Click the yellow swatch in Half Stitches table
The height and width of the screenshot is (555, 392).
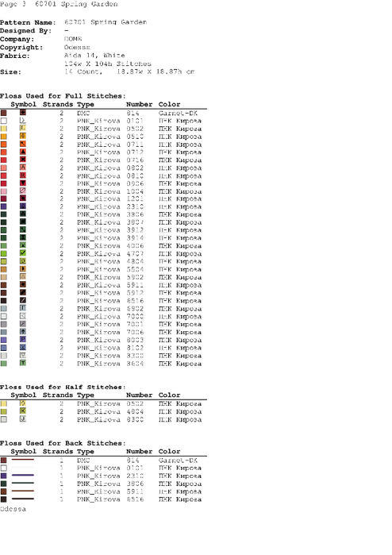tap(3, 404)
